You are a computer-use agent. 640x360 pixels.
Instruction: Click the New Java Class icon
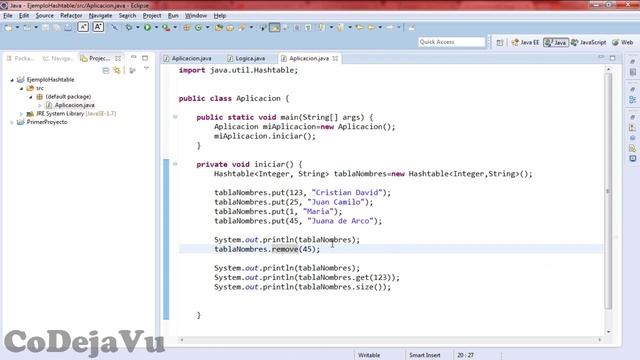198,27
